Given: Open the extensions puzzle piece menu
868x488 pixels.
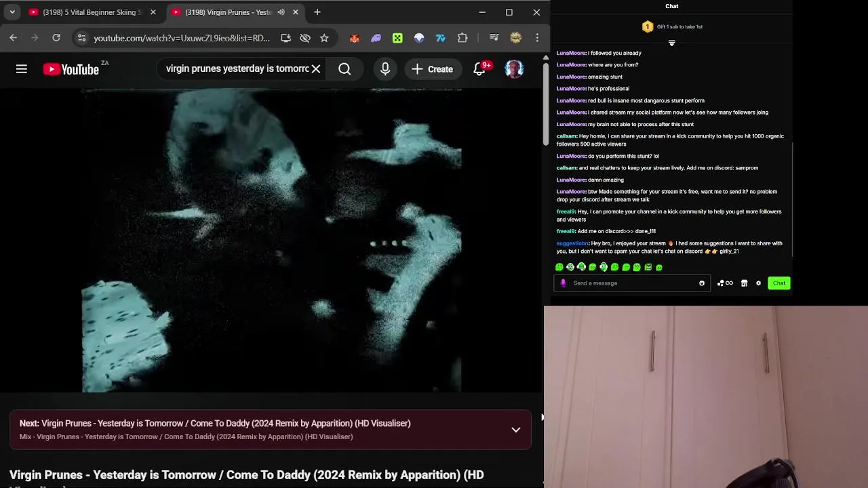Looking at the screenshot, I should (462, 38).
